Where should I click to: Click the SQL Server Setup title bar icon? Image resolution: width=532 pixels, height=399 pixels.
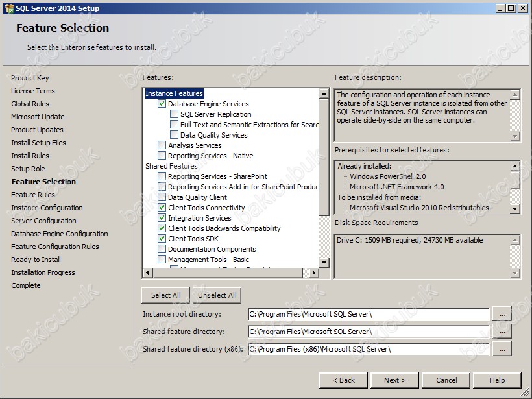[x=9, y=8]
